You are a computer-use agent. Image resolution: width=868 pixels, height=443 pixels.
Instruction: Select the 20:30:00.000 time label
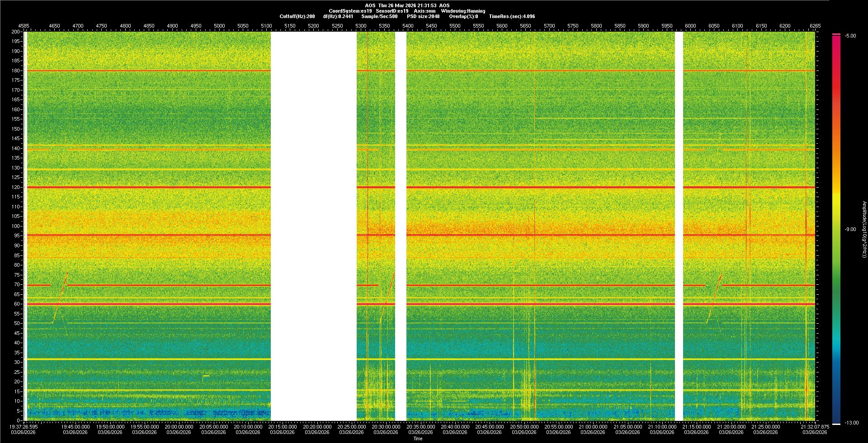[x=386, y=426]
